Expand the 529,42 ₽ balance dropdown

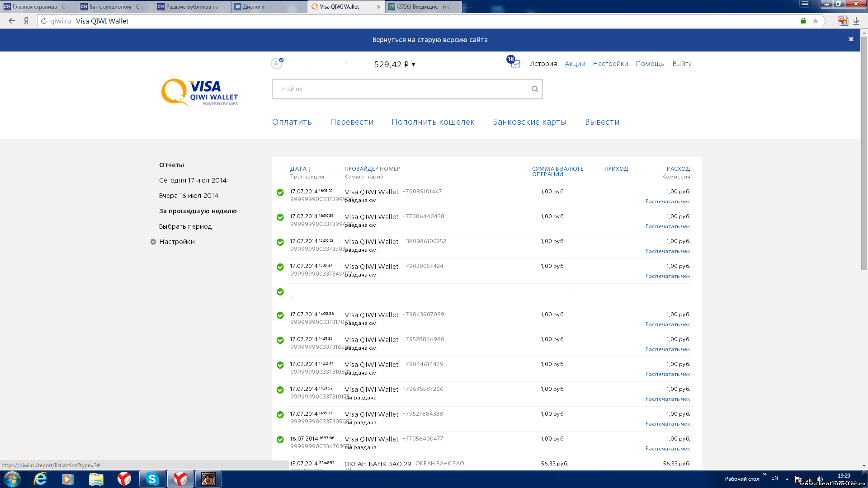[413, 65]
